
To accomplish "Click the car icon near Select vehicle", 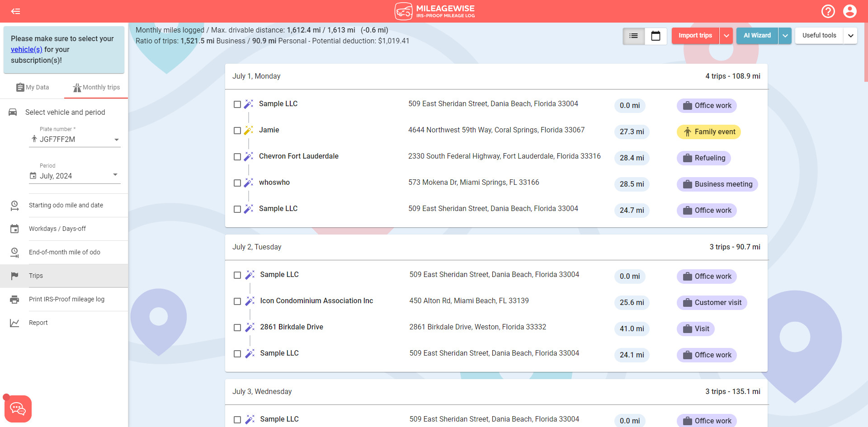I will pos(13,112).
